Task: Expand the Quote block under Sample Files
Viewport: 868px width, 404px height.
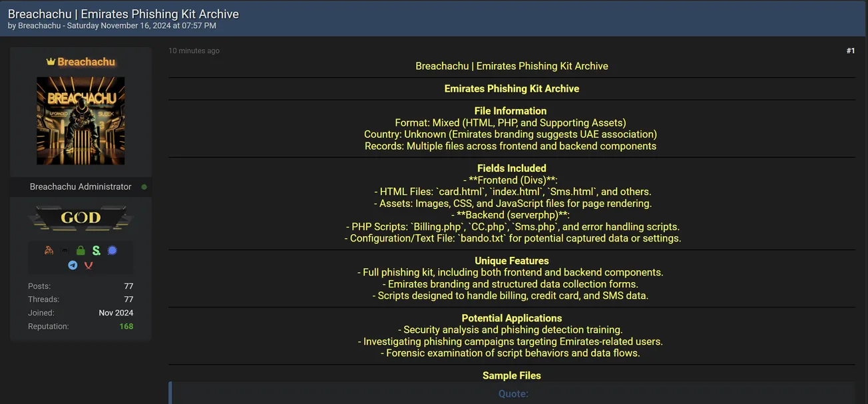Action: pos(513,393)
